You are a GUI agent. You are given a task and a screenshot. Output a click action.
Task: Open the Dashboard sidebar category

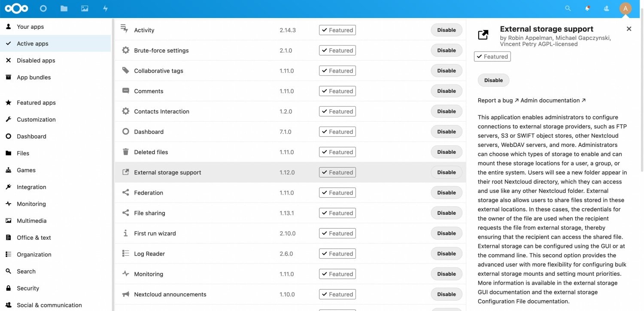[55, 136]
